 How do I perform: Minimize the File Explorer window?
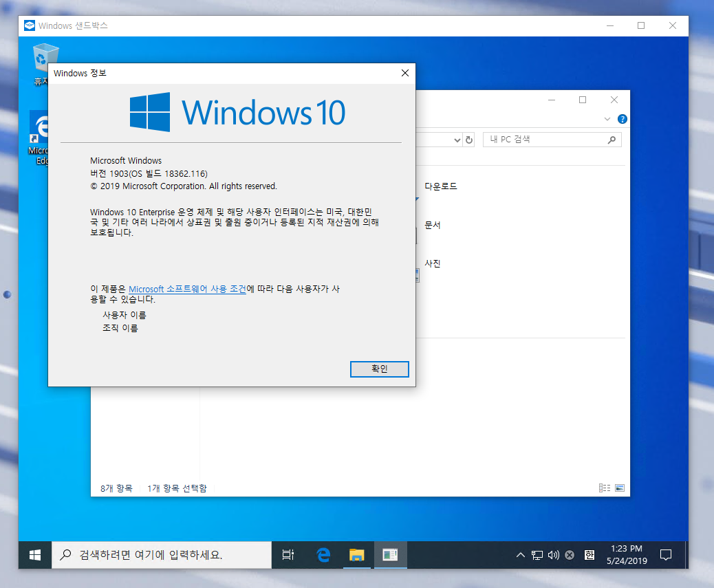(552, 100)
